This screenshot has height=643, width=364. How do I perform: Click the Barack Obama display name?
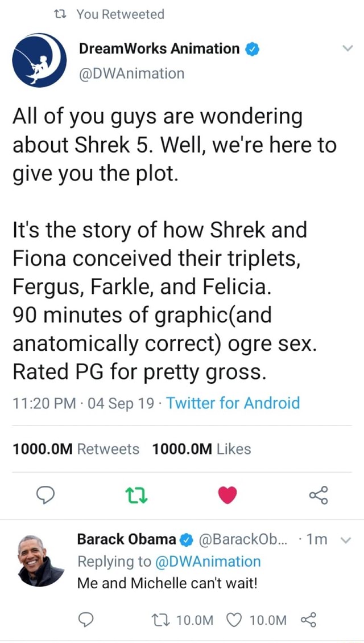(x=126, y=539)
